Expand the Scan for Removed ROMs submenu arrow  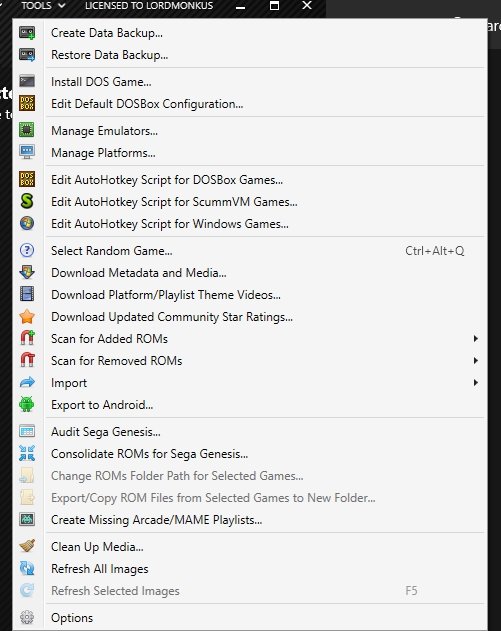(476, 361)
